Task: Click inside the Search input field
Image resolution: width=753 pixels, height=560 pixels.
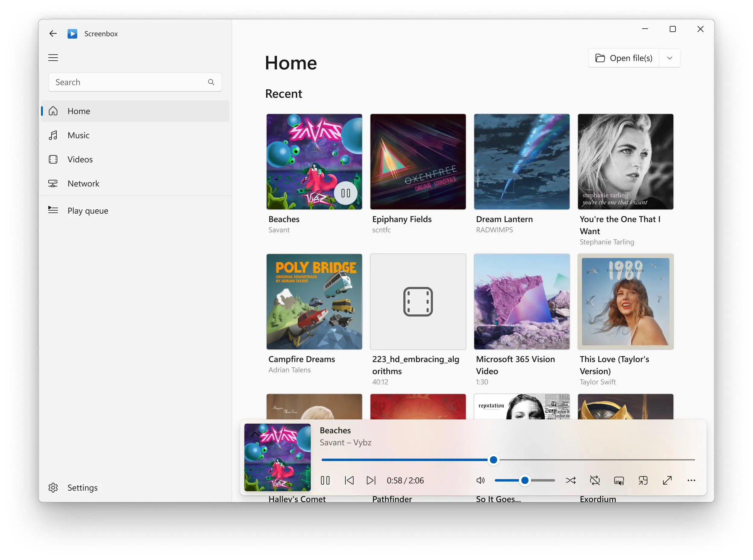Action: (x=135, y=82)
